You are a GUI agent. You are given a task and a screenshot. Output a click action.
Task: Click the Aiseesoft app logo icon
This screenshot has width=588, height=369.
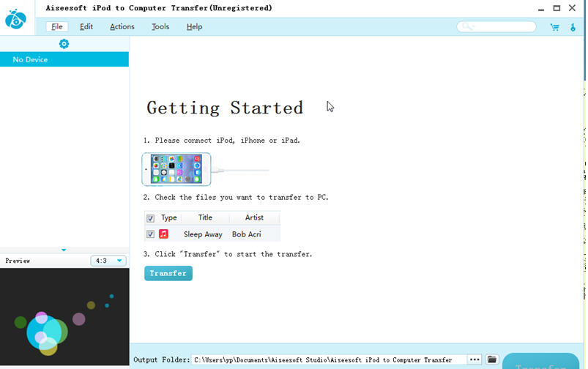[15, 19]
